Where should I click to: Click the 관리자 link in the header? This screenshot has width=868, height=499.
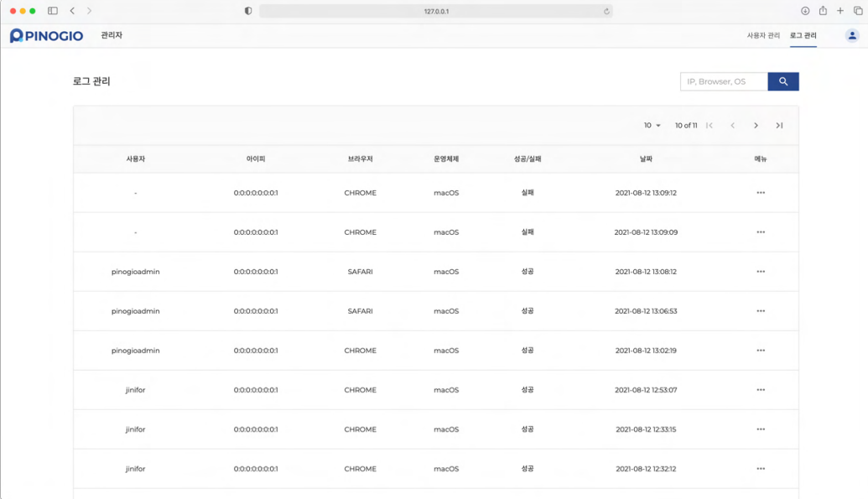point(112,36)
